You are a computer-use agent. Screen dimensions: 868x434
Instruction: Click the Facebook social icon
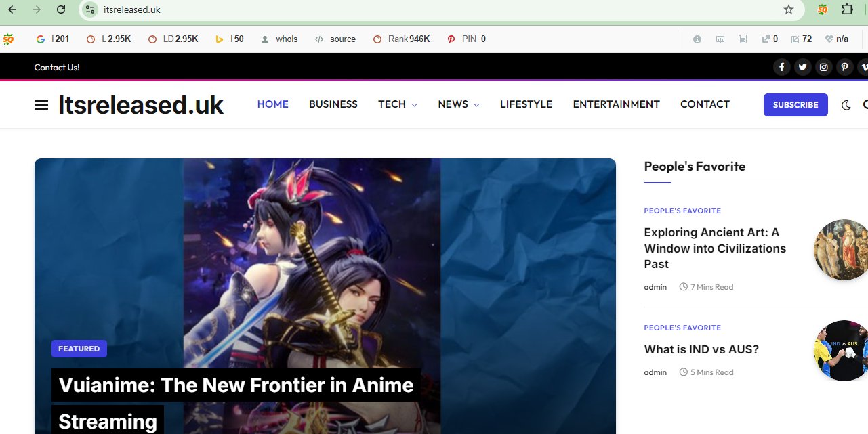[x=781, y=67]
